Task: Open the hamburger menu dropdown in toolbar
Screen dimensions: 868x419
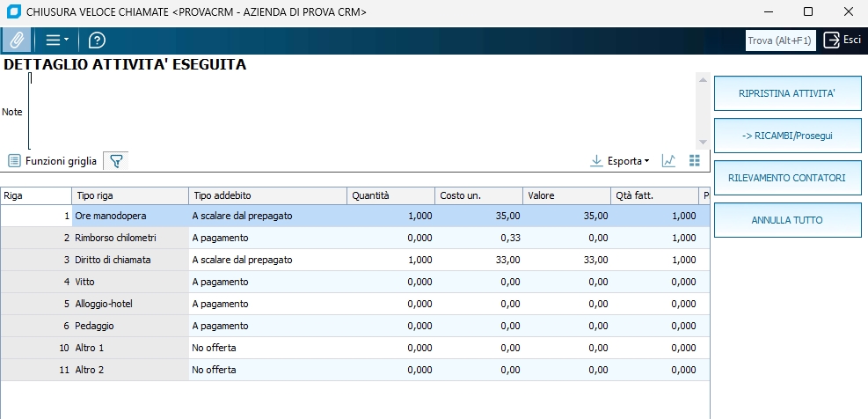Action: tap(57, 40)
